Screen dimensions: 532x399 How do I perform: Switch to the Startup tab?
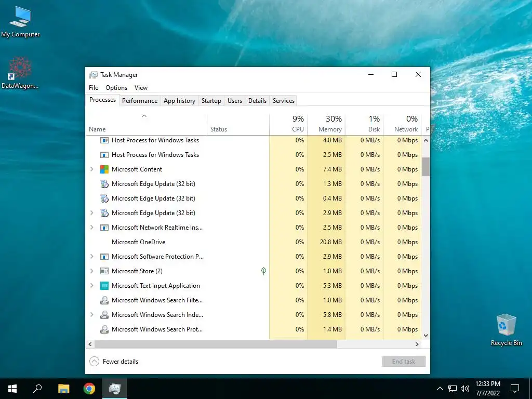[x=211, y=101]
